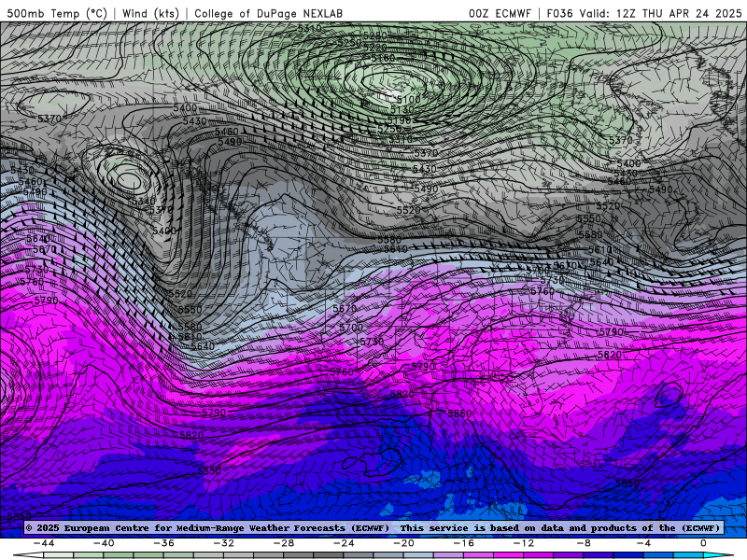Click the 5190 height contour label
This screenshot has width=747, height=560.
(399, 120)
